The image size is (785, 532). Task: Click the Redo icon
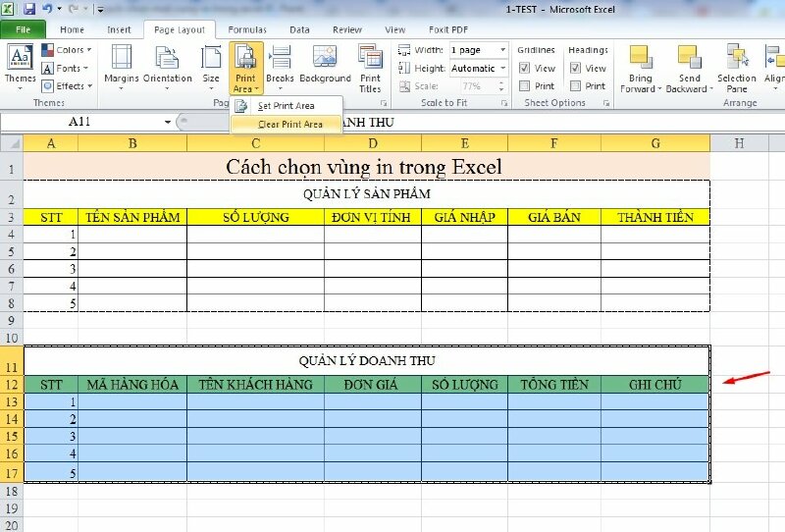[73, 9]
